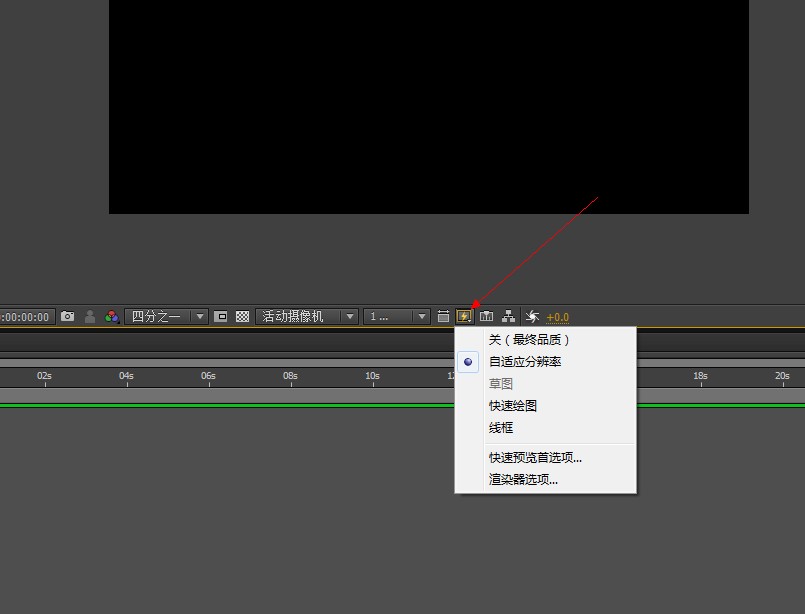805x614 pixels.
Task: Open 快速预览首选项... menu entry
Action: pos(545,457)
